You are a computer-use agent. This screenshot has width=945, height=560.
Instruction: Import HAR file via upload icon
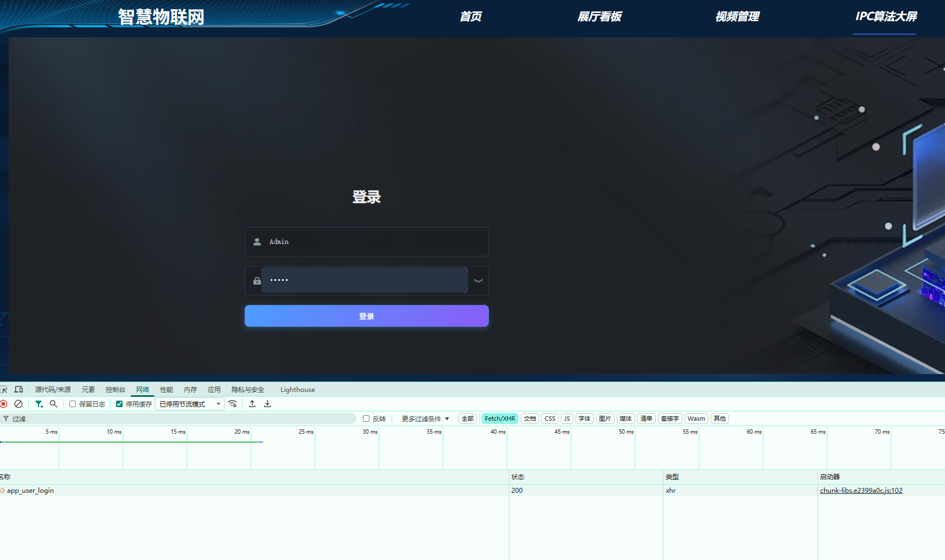click(x=252, y=404)
